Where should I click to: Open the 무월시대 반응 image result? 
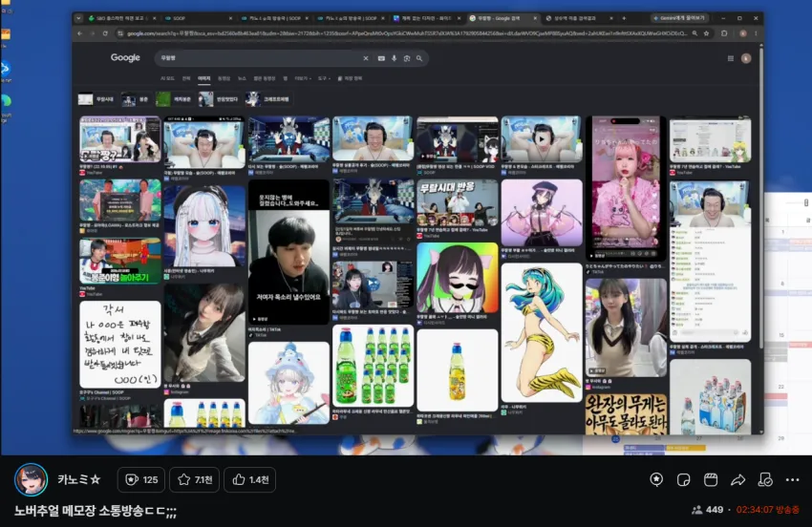click(x=457, y=203)
